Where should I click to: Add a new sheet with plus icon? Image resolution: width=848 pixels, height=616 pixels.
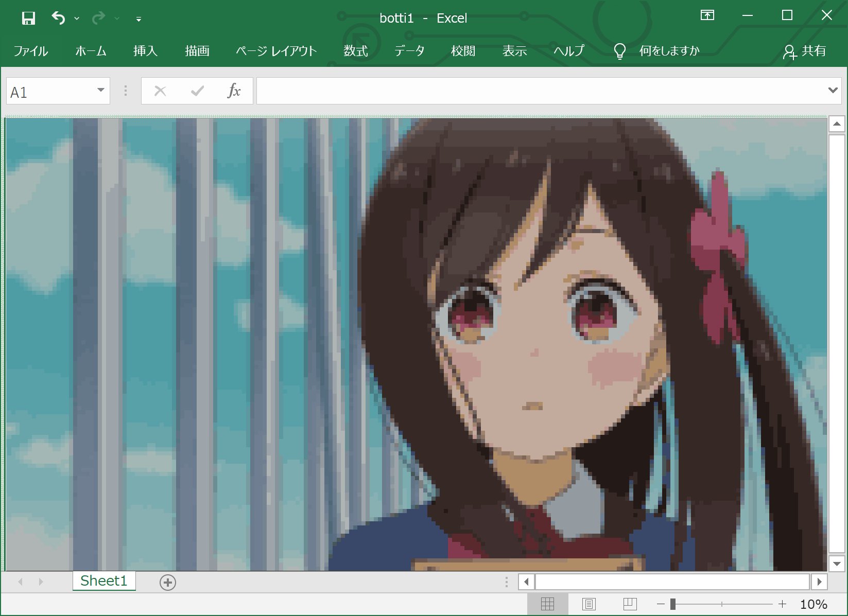[168, 582]
